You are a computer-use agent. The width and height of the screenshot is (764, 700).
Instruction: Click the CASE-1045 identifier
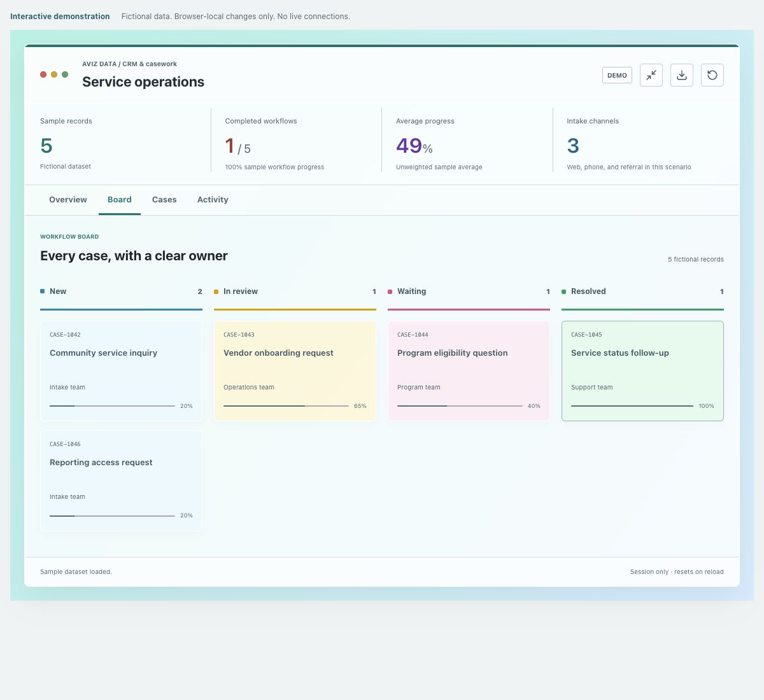[x=586, y=335]
